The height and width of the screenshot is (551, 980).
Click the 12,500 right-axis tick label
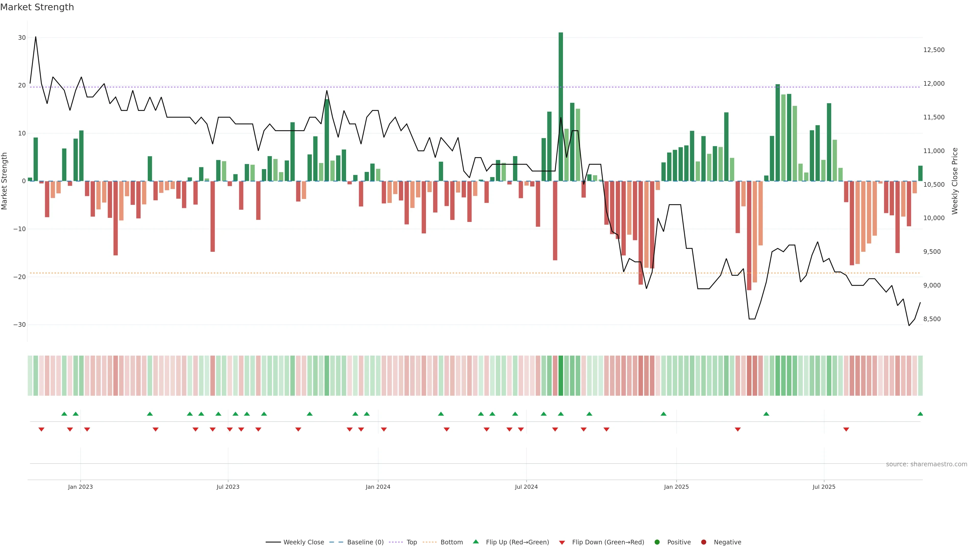click(x=934, y=50)
